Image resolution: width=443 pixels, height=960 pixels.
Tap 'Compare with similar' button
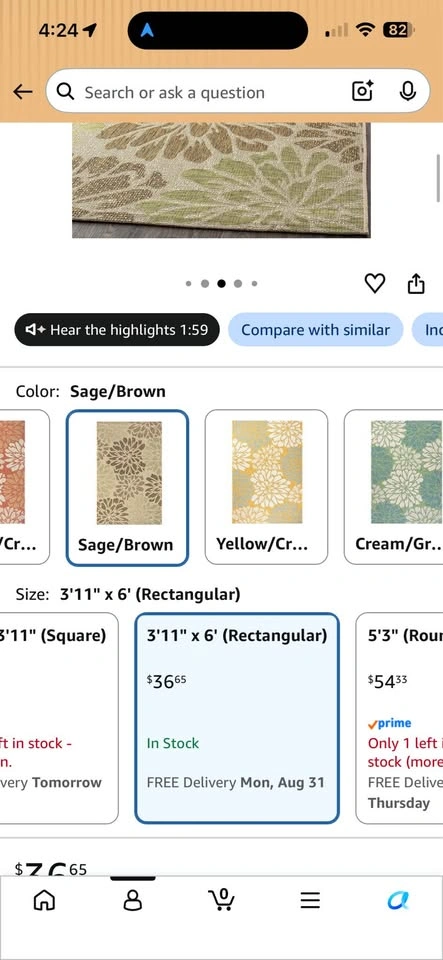click(315, 329)
